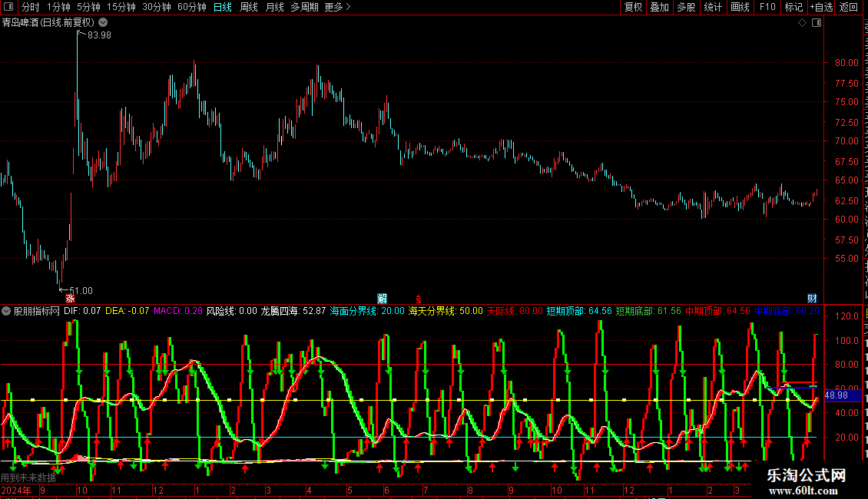Image resolution: width=868 pixels, height=499 pixels.
Task: Toggle the left sidebar panel icon
Action: (8, 7)
